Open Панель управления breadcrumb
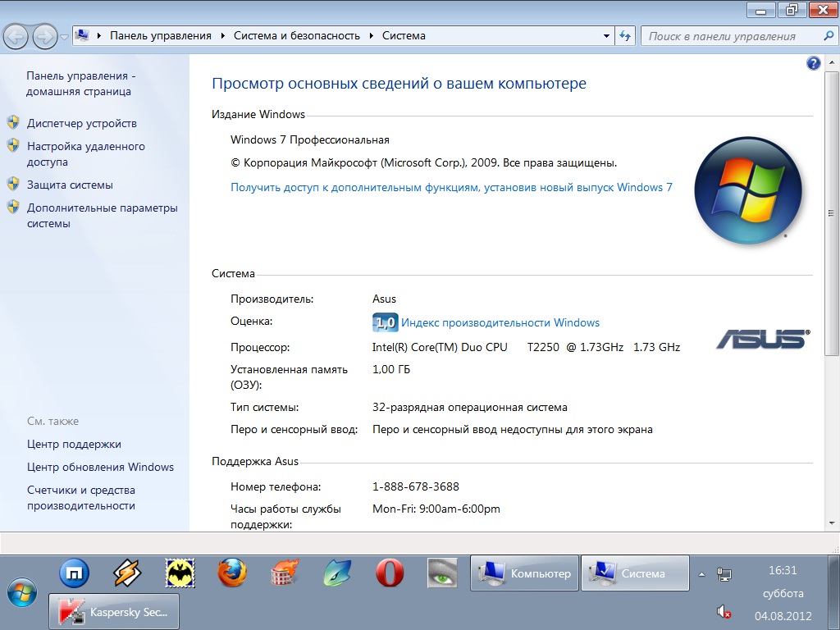840x630 pixels. click(161, 36)
